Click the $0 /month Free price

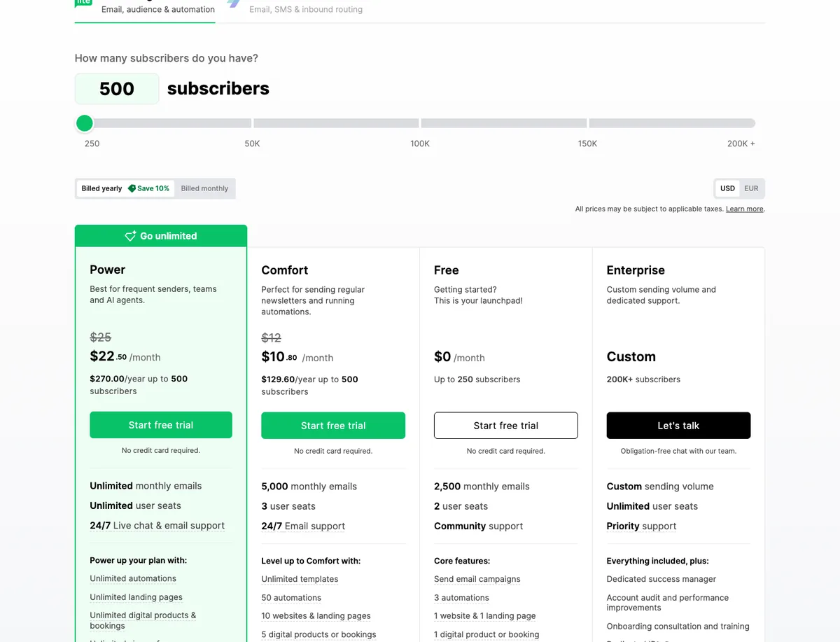click(459, 357)
